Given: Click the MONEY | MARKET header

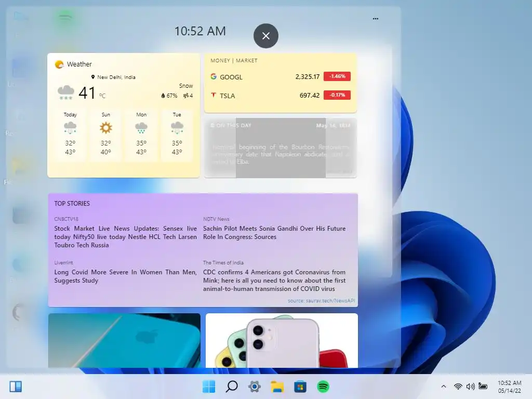Looking at the screenshot, I should [x=234, y=60].
